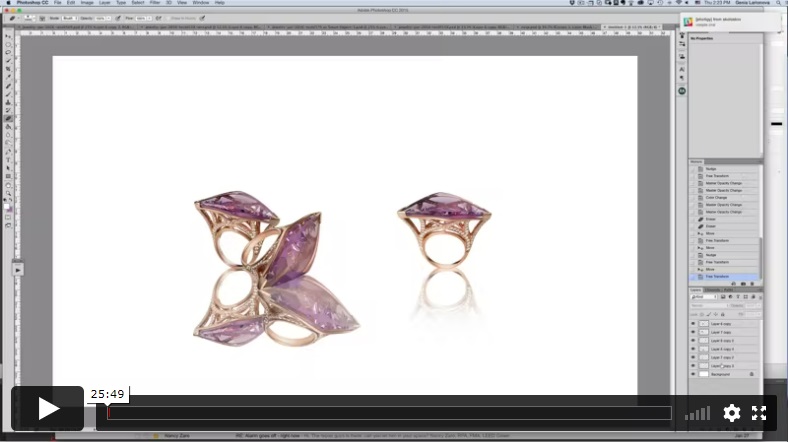Open video player settings gear

pyautogui.click(x=732, y=413)
